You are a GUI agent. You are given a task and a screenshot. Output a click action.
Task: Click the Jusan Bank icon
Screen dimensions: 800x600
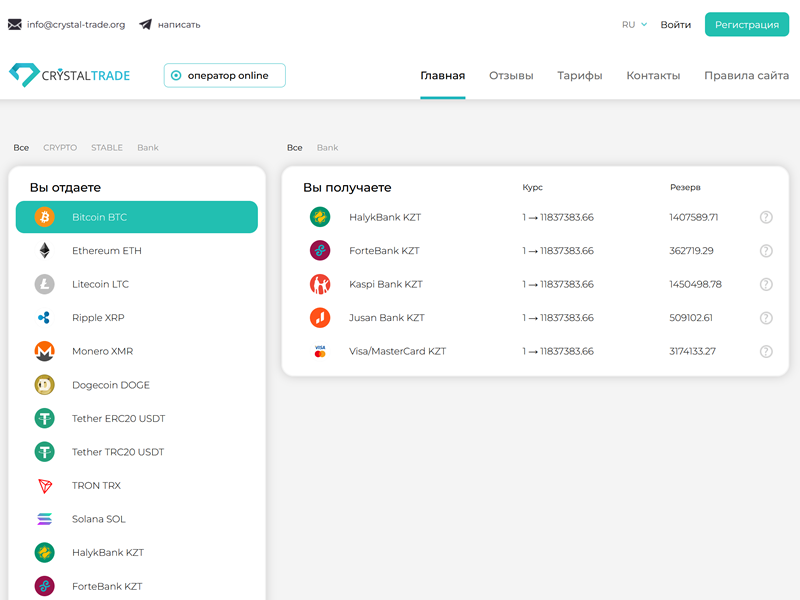point(320,318)
